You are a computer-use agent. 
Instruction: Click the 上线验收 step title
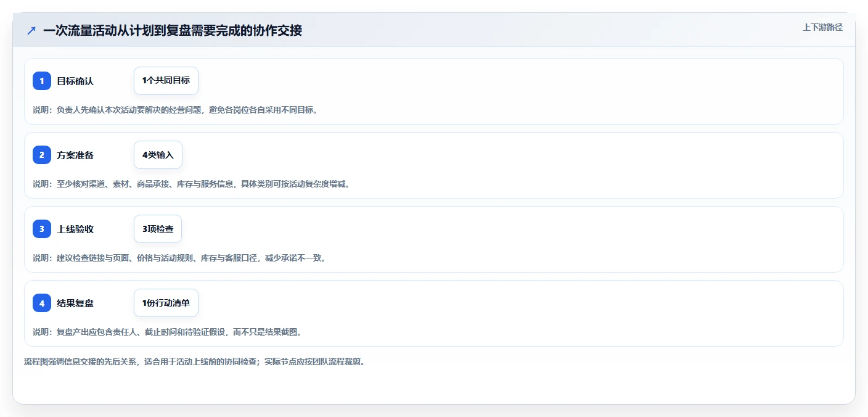pos(75,229)
